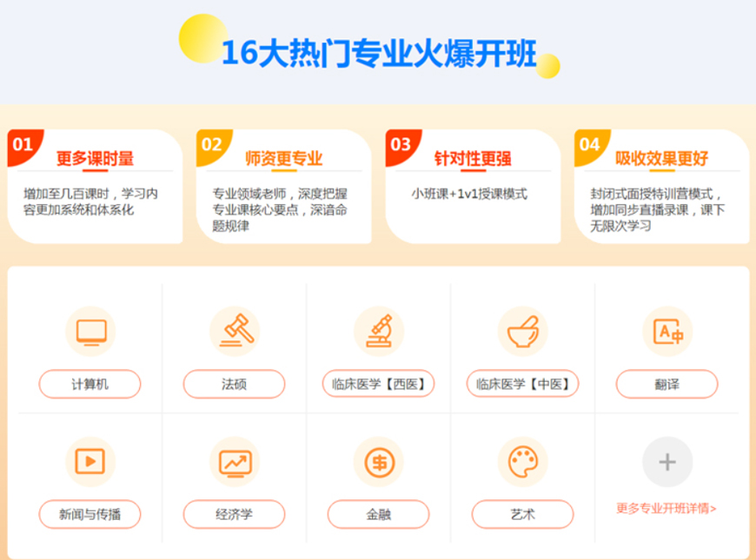This screenshot has width=756, height=560.
Task: Select the computer icon for 计算机
Action: coord(90,331)
